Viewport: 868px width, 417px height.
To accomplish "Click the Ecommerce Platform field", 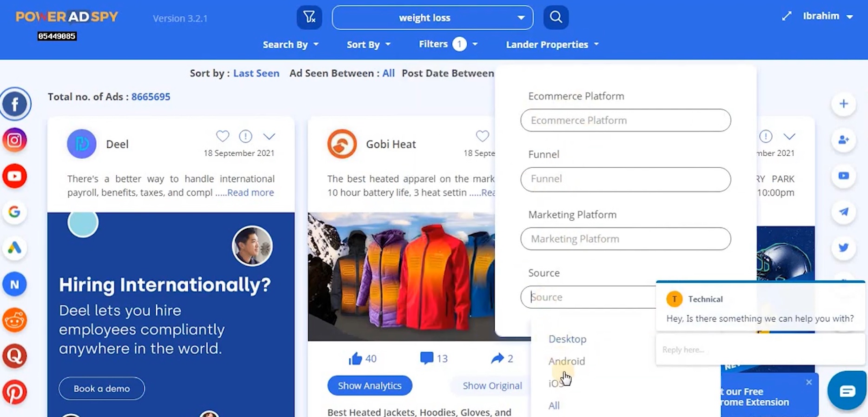I will (x=625, y=120).
